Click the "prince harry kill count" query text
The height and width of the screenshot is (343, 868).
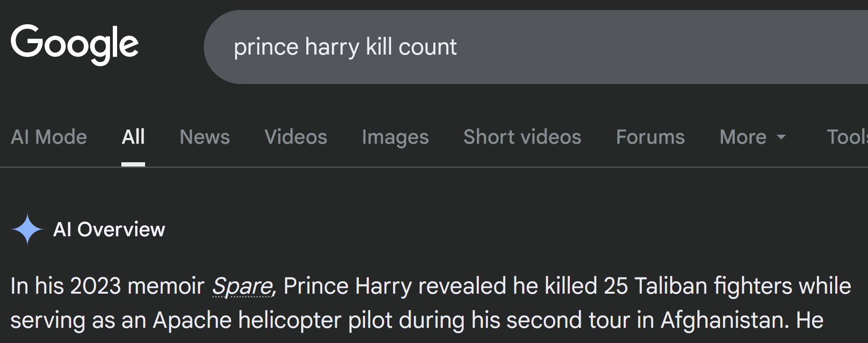345,47
